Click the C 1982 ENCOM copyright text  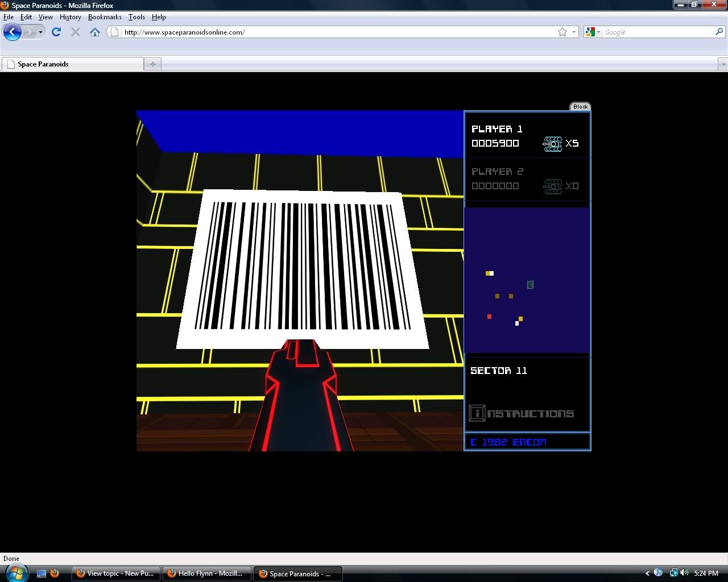pyautogui.click(x=508, y=442)
